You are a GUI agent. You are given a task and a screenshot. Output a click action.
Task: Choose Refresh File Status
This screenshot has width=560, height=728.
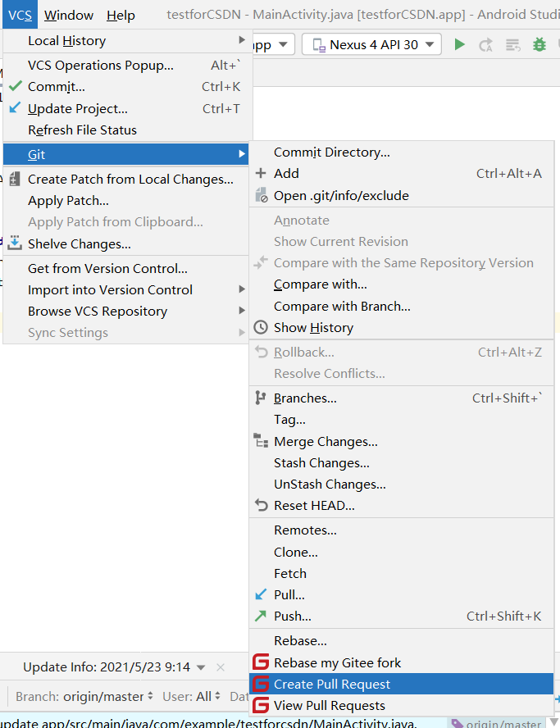point(126,130)
